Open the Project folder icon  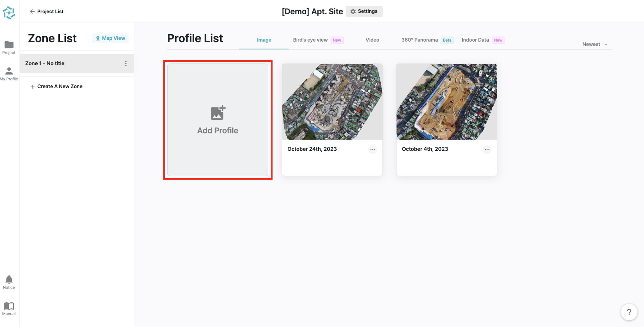point(9,45)
